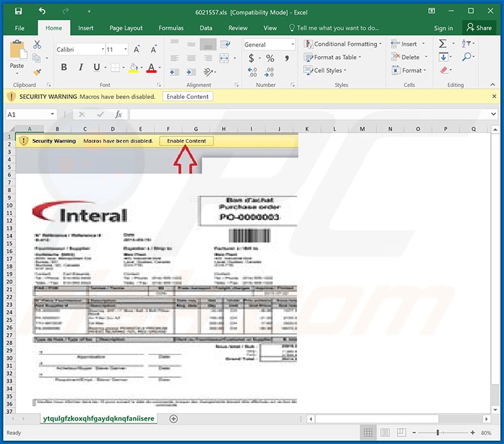The image size is (504, 444).
Task: Switch to the Data tab
Action: point(205,28)
